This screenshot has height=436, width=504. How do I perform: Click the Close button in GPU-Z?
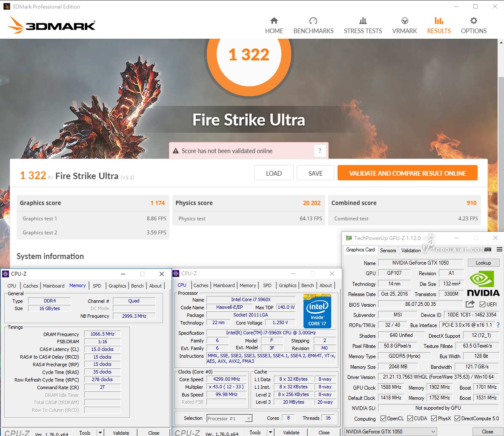point(487,431)
